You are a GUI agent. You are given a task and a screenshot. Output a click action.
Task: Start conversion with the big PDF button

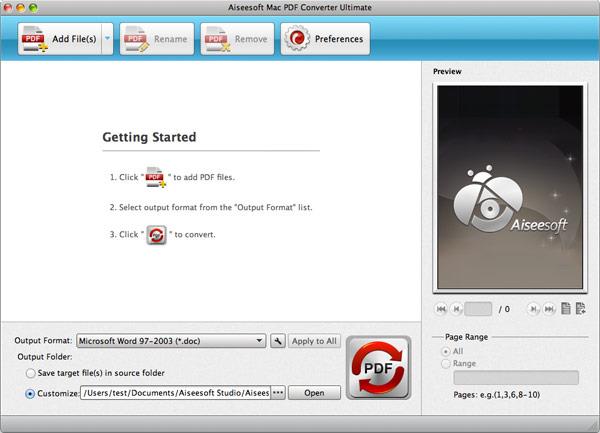pos(378,368)
